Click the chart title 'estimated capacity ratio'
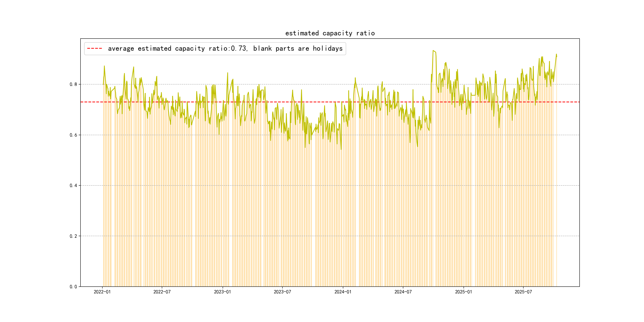 click(x=330, y=33)
